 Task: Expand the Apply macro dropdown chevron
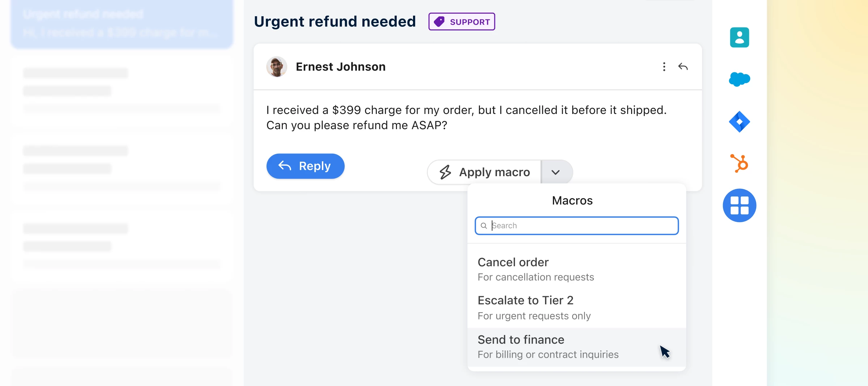pyautogui.click(x=556, y=172)
